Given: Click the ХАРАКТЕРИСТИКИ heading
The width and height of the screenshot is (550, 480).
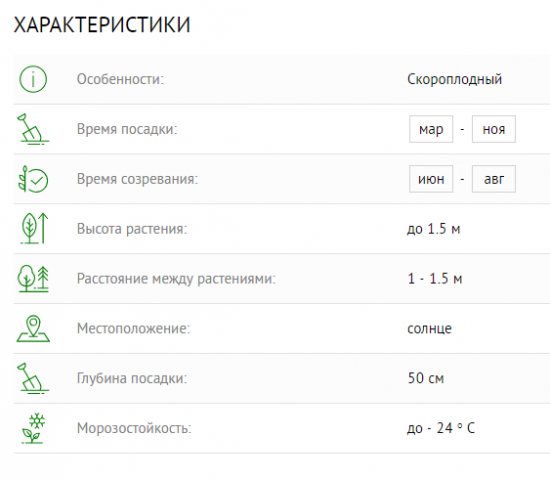Looking at the screenshot, I should 102,25.
